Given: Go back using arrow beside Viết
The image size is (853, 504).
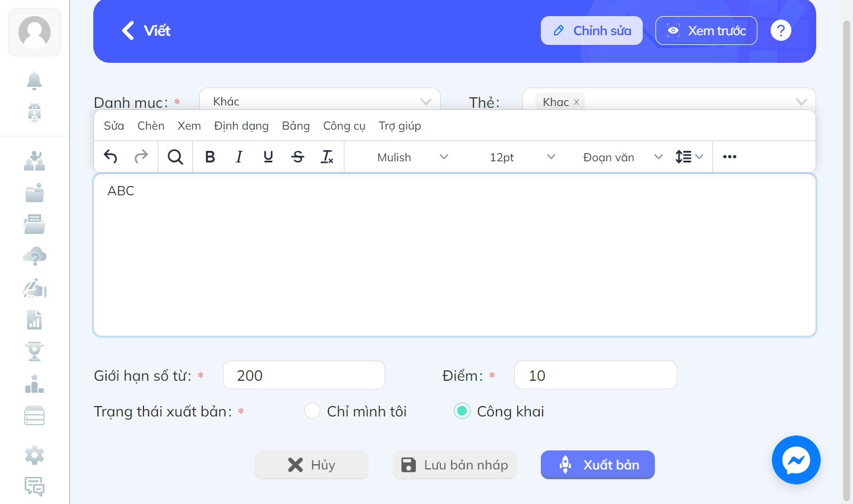Looking at the screenshot, I should [x=128, y=31].
